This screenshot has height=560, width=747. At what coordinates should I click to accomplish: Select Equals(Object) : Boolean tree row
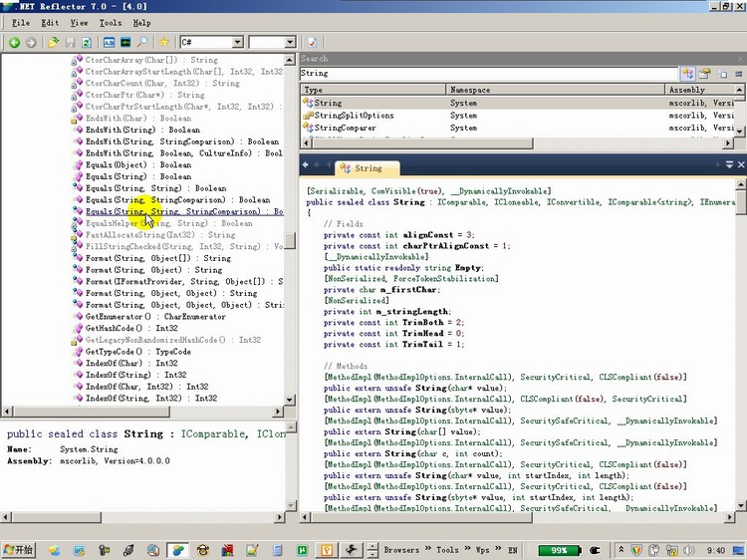(x=138, y=164)
